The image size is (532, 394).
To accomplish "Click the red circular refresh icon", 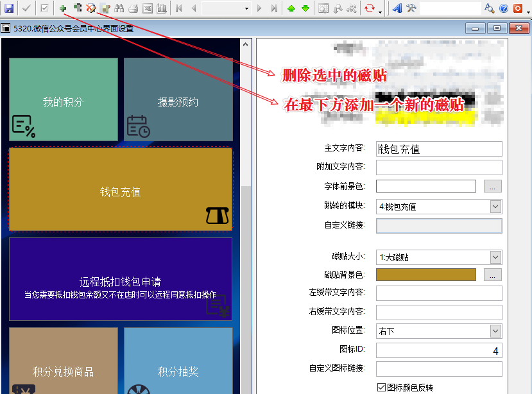I will 369,8.
